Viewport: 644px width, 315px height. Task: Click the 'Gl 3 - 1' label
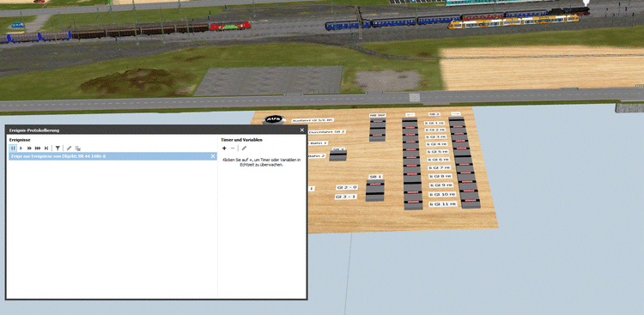coord(346,197)
